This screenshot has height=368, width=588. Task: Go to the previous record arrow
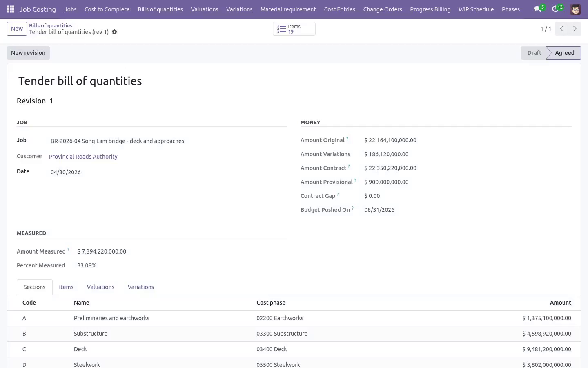coord(561,29)
